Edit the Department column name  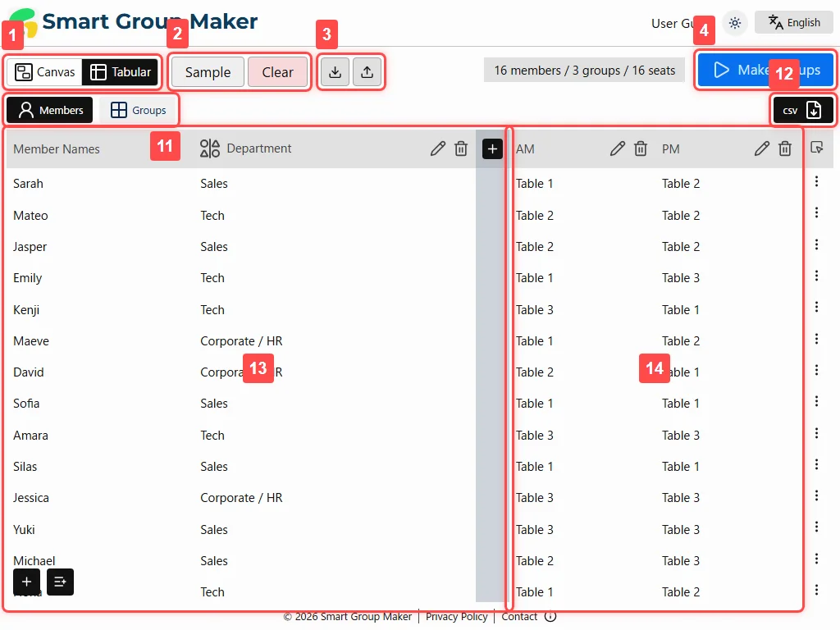[x=438, y=148]
